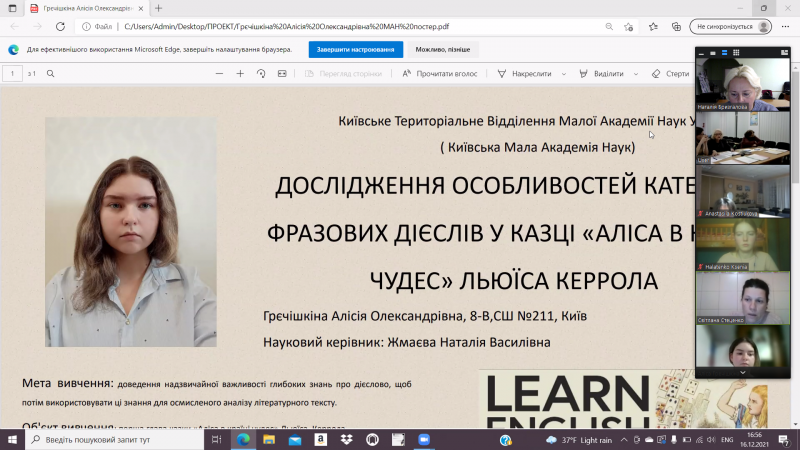Select the Накреслити draw tool
This screenshot has width=800, height=450.
[x=525, y=73]
